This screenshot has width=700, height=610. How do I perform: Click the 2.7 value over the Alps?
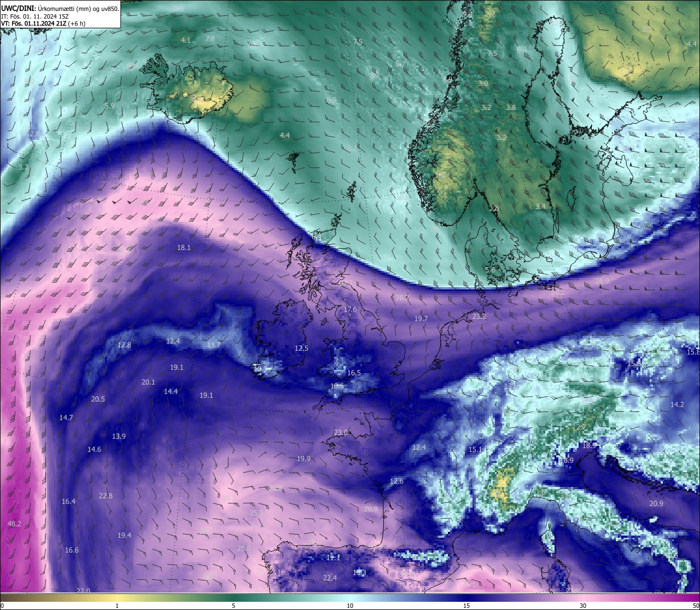(581, 427)
